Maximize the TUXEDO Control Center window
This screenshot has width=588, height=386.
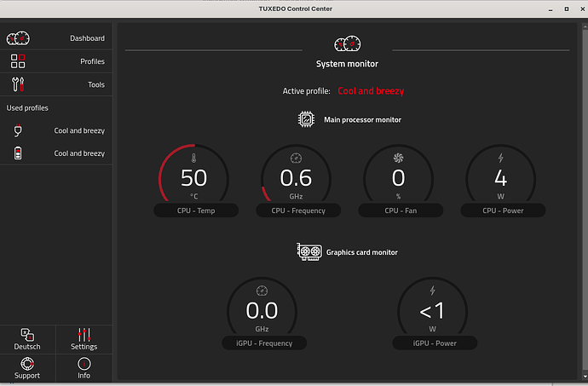pos(567,9)
